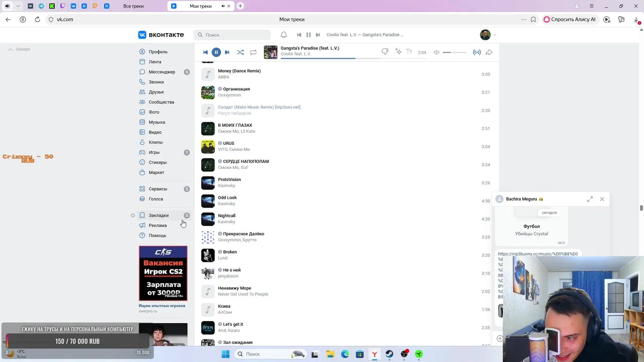Open the Windows Start menu
Viewport: 644px width, 362px height.
(225, 354)
